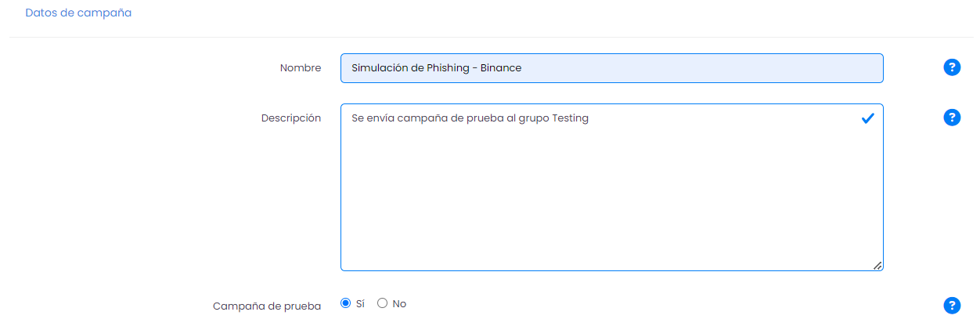Choose the "Sí" label text option

point(360,304)
